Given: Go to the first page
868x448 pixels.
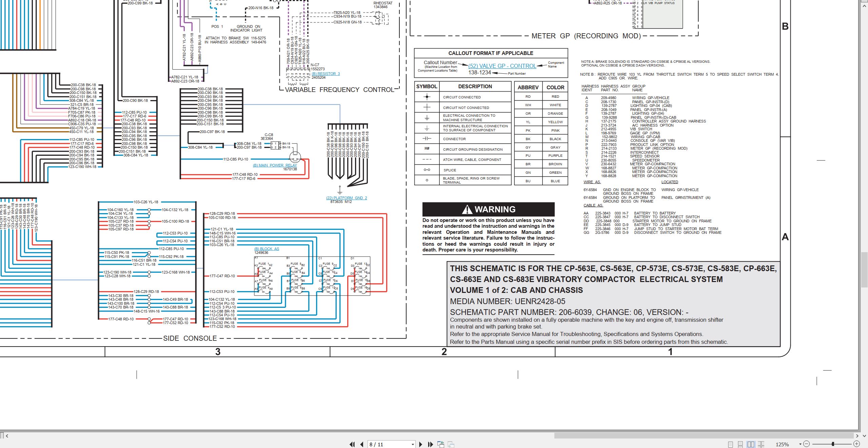Looking at the screenshot, I should tap(352, 444).
